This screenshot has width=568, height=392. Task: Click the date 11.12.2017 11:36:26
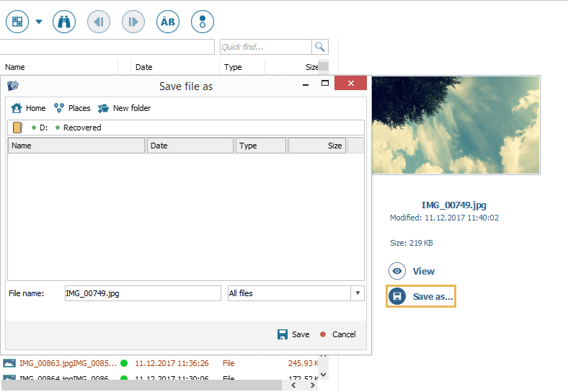(172, 363)
